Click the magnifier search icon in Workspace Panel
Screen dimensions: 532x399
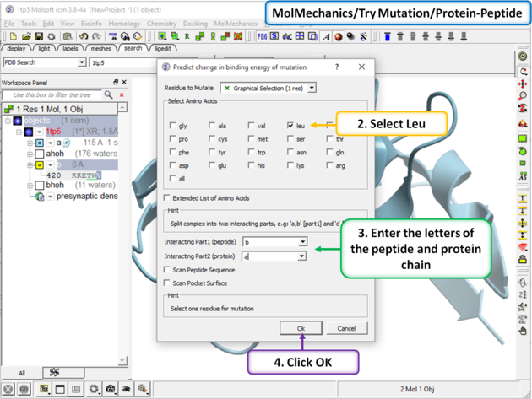109,95
